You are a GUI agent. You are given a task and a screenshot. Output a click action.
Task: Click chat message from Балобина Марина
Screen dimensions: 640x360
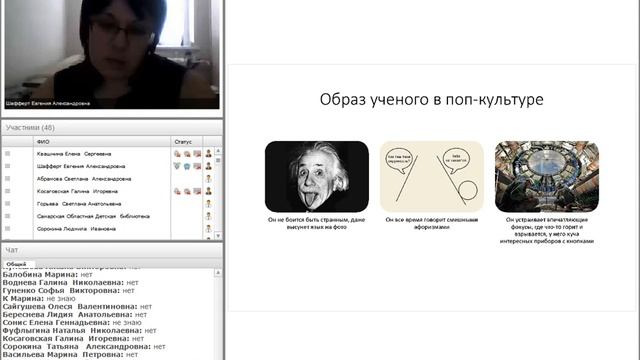pos(48,275)
